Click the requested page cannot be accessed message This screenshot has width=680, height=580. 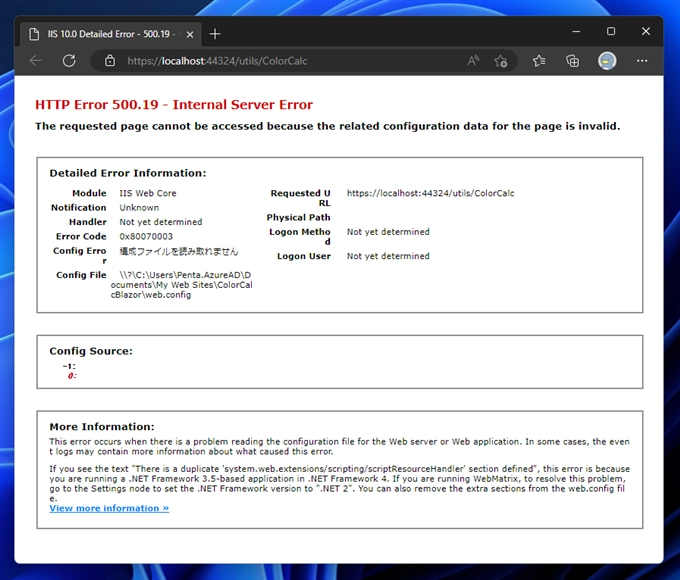(x=328, y=126)
